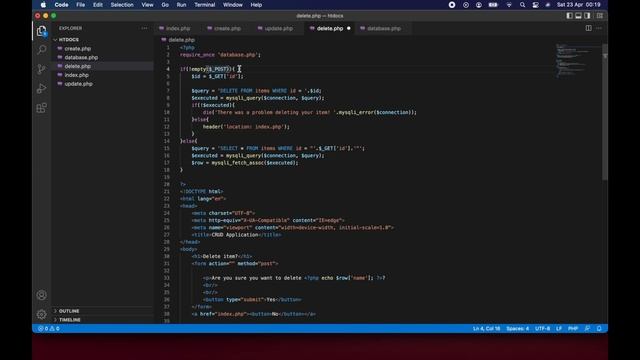640x360 pixels.
Task: Open create.php in the Explorer
Action: click(78, 49)
